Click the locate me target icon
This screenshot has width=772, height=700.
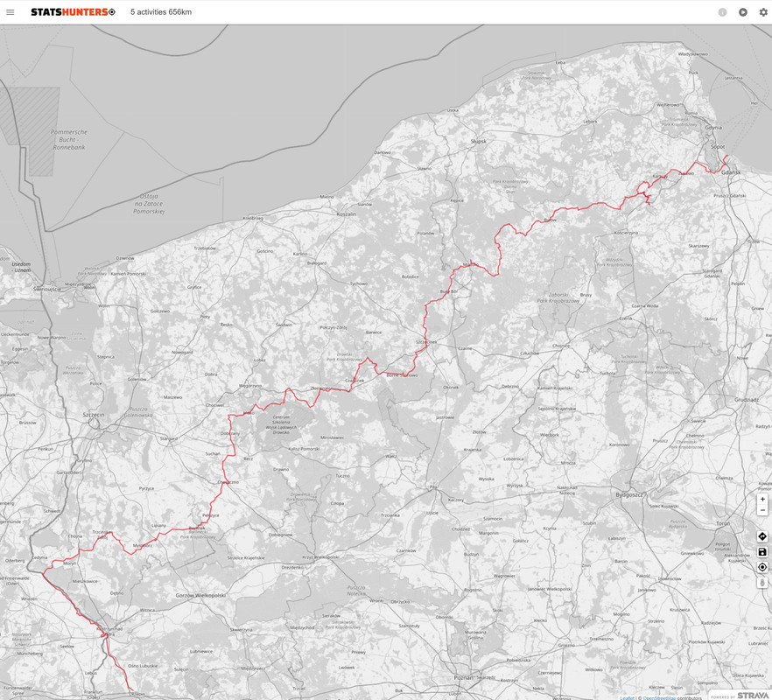tap(762, 567)
